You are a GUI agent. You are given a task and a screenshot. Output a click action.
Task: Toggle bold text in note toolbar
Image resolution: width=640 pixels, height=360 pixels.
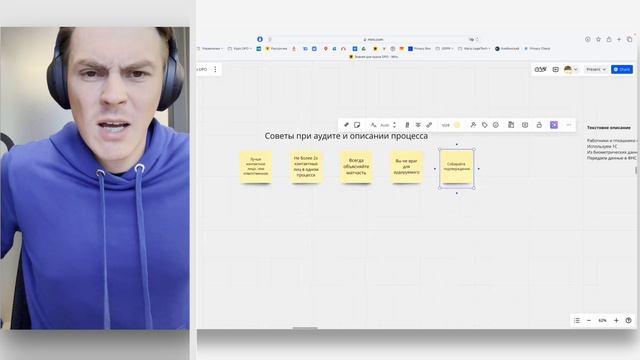coord(407,125)
